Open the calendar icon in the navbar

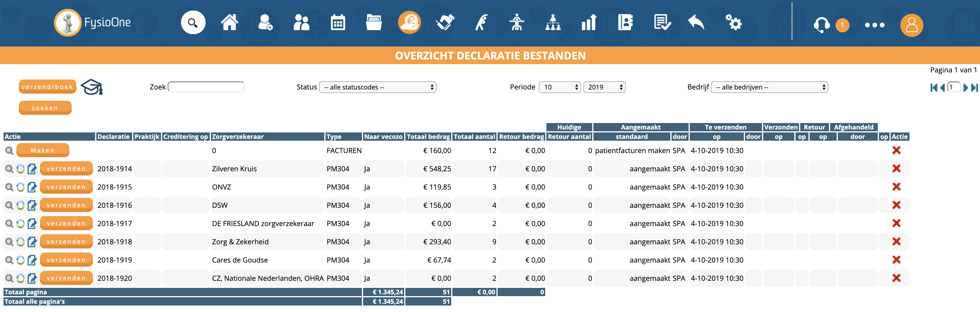pyautogui.click(x=338, y=23)
